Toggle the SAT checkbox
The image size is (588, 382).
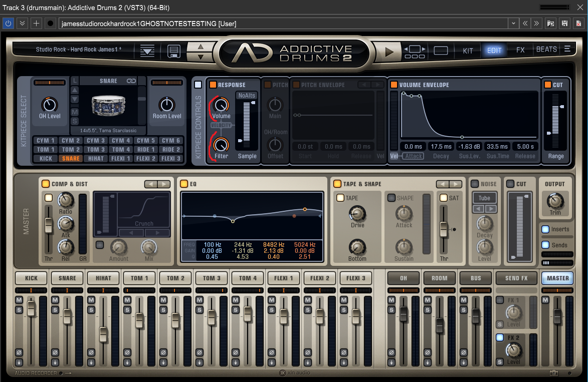click(x=443, y=198)
